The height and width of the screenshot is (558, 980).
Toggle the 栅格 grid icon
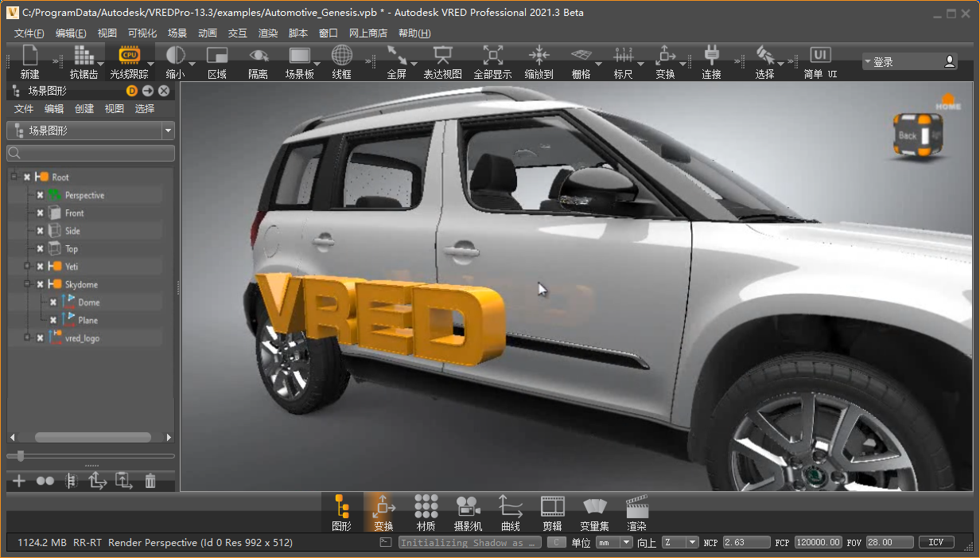point(581,55)
